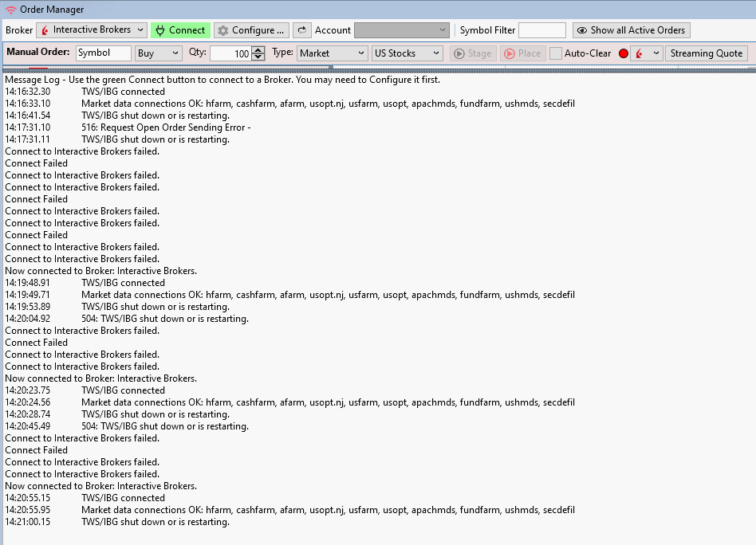756x545 pixels.
Task: Open the red broker icon dropdown beside Auto-Clear
Action: (648, 53)
